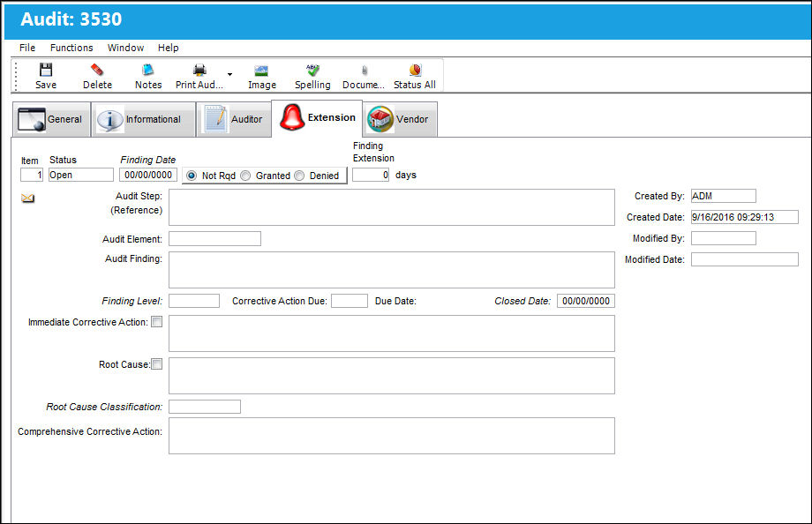Click the Audit: 3530 window title
Image resolution: width=812 pixels, height=524 pixels.
click(71, 19)
